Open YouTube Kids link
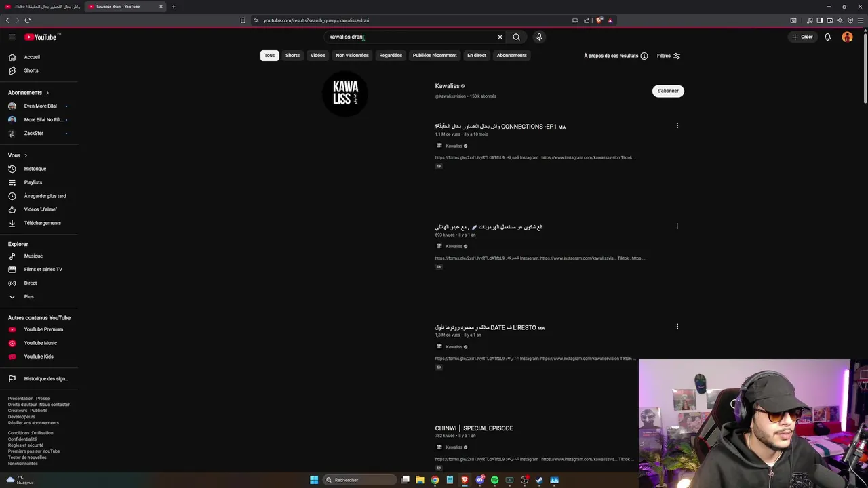Screen dimensions: 868x488 (39, 357)
